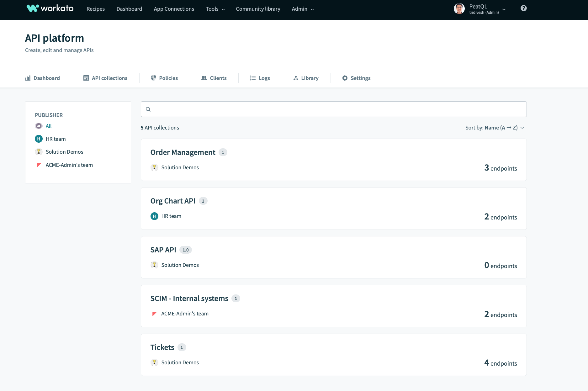Click the search magnifier icon

(148, 109)
